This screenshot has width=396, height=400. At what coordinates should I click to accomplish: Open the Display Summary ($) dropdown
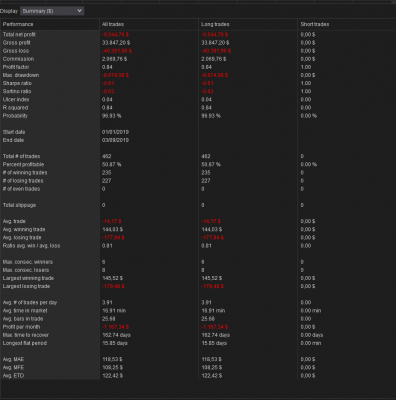click(x=52, y=11)
